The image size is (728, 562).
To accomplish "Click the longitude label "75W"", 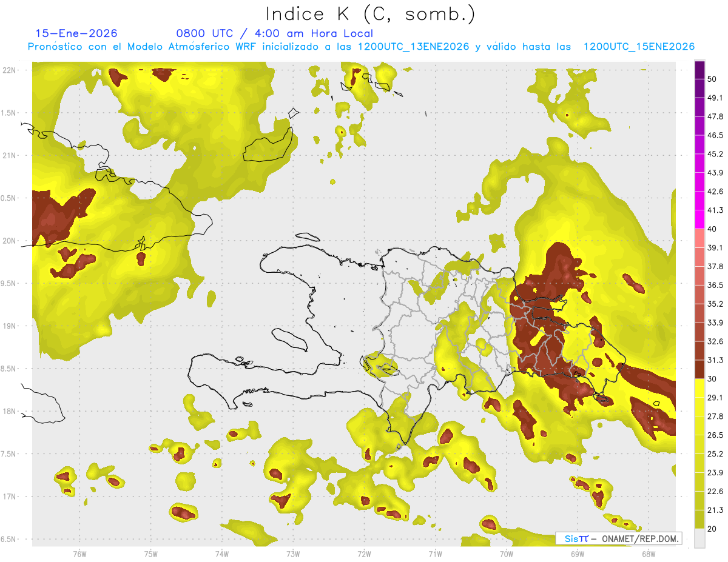I will 150,554.
